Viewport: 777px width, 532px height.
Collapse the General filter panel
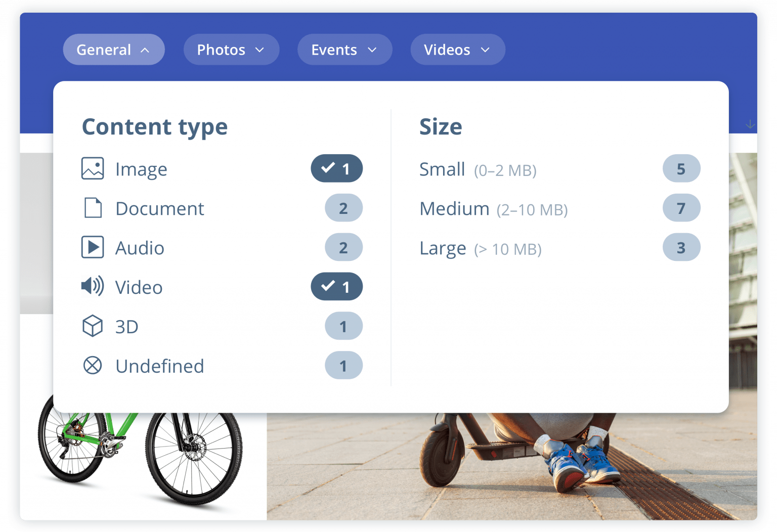(x=113, y=49)
